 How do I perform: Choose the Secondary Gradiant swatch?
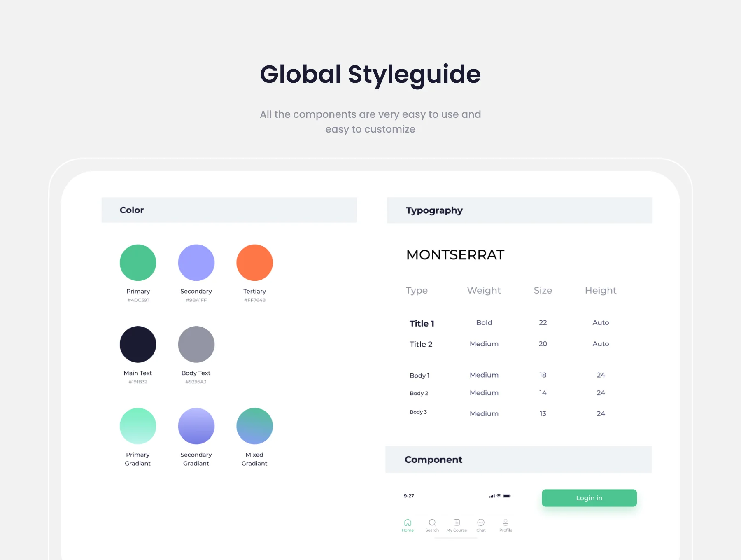pos(196,426)
